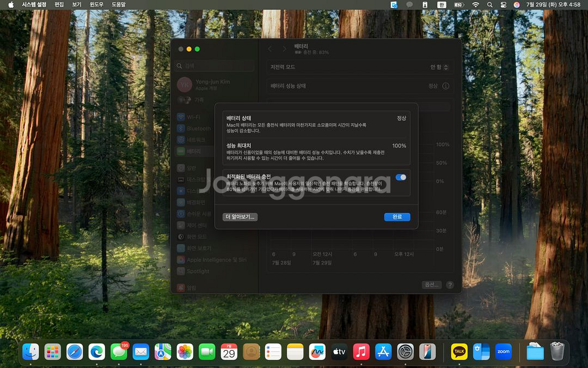The height and width of the screenshot is (368, 588).
Task: Launch Freeform from the Dock
Action: pyautogui.click(x=317, y=352)
